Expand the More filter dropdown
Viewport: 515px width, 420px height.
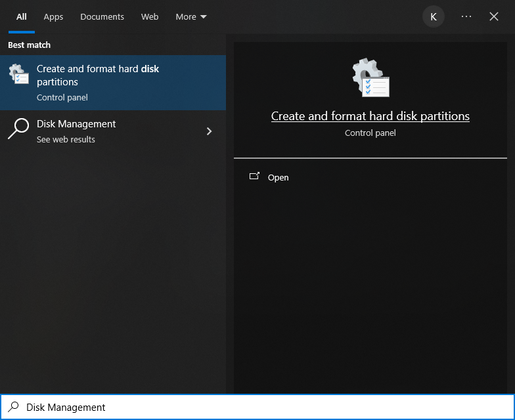point(191,17)
